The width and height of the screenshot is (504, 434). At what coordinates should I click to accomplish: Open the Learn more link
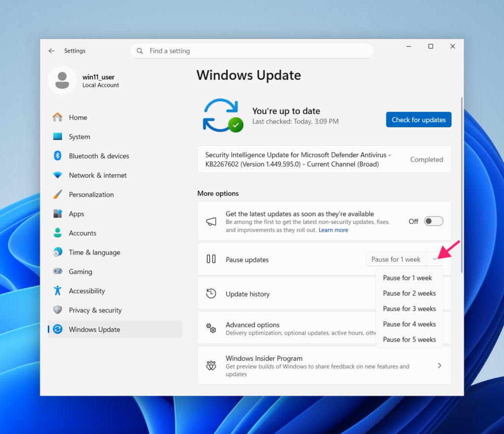[x=333, y=230]
